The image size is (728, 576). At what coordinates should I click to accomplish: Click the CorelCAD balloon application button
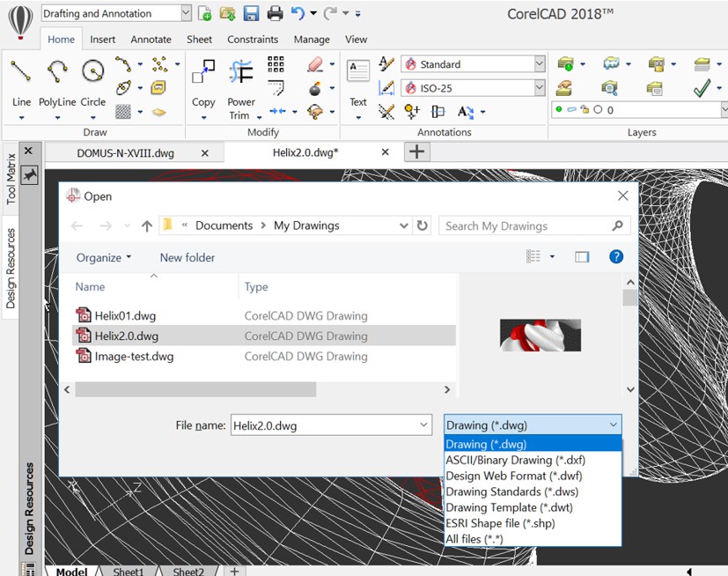pos(20,21)
